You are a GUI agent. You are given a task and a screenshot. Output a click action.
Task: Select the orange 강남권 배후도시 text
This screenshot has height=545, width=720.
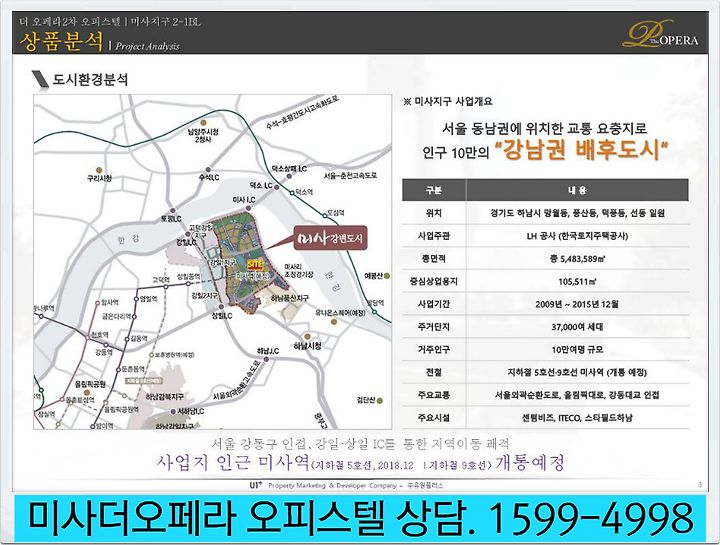(581, 150)
